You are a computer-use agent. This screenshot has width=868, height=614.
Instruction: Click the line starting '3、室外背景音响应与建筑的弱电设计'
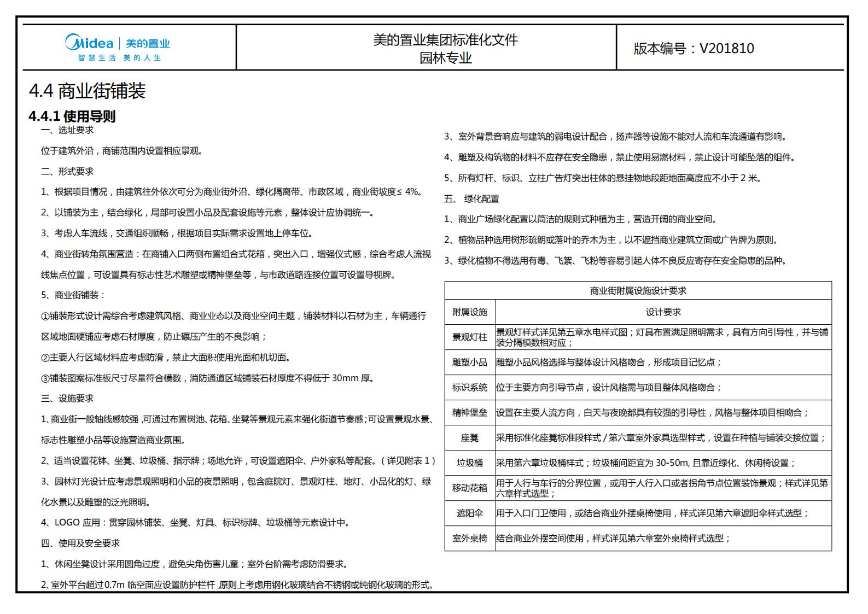(616, 137)
